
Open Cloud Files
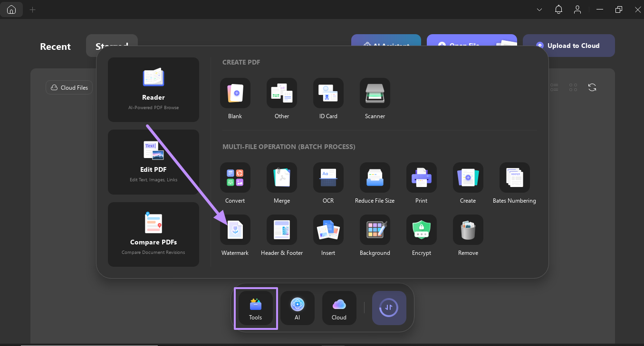pos(69,87)
